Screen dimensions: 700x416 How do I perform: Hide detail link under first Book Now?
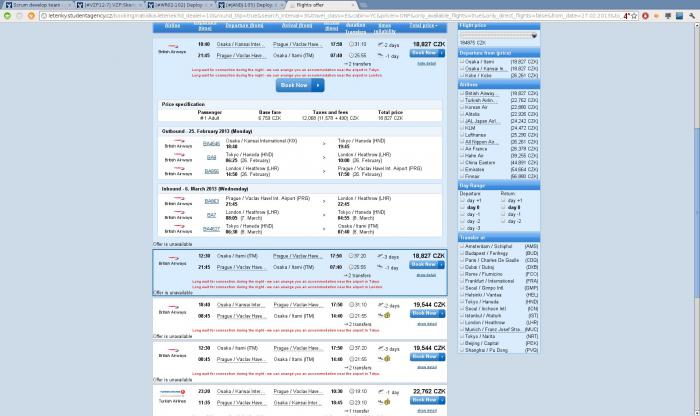pos(426,64)
